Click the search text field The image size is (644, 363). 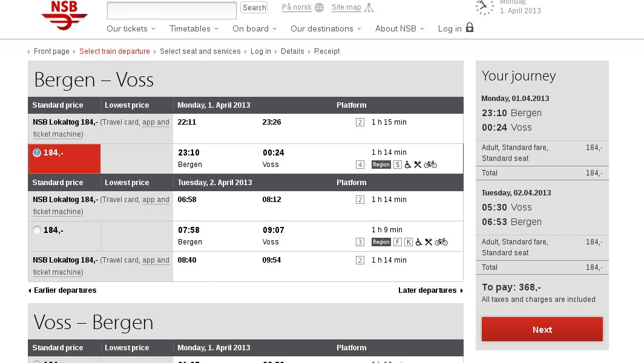(171, 10)
